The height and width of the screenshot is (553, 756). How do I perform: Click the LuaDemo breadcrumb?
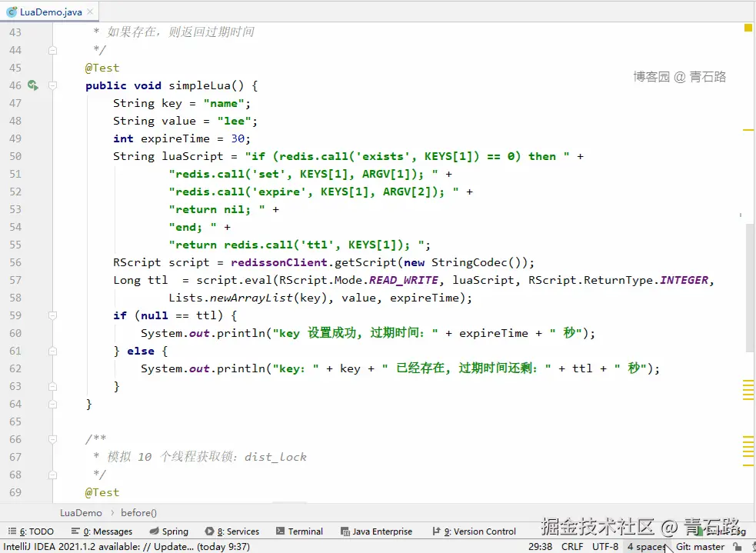(81, 512)
